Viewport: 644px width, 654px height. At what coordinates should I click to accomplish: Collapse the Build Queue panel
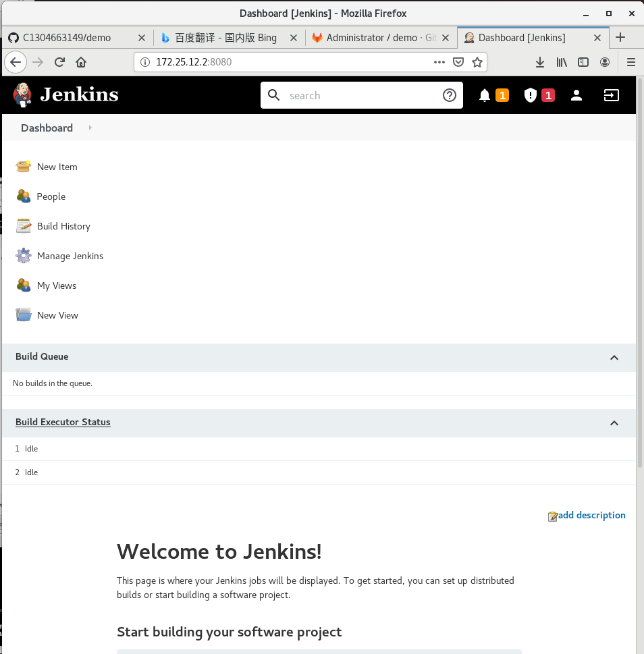point(614,358)
